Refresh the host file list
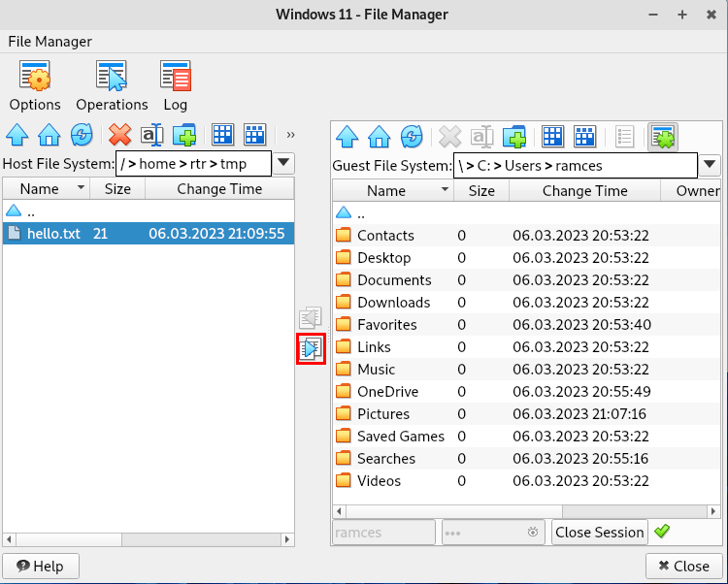Viewport: 728px width, 584px height. [82, 135]
